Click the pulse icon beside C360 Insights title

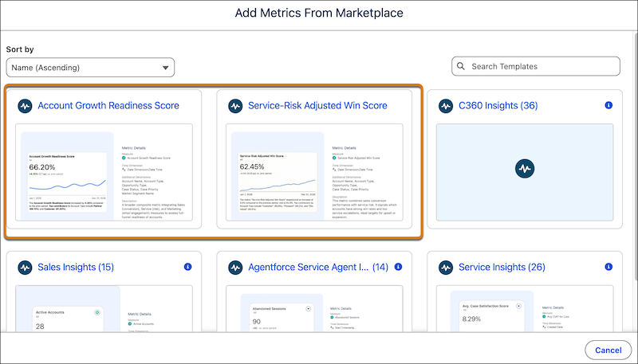click(446, 106)
